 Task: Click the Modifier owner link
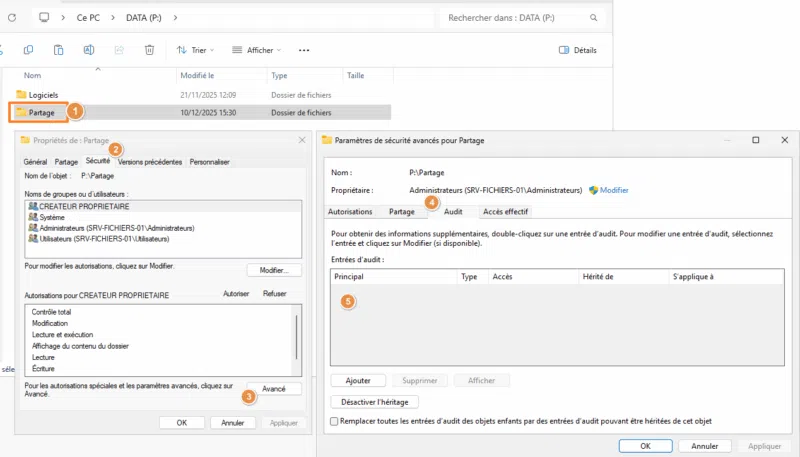pyautogui.click(x=613, y=190)
